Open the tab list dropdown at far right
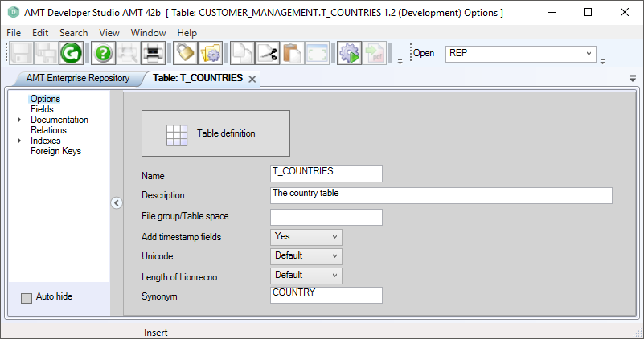 click(x=633, y=78)
